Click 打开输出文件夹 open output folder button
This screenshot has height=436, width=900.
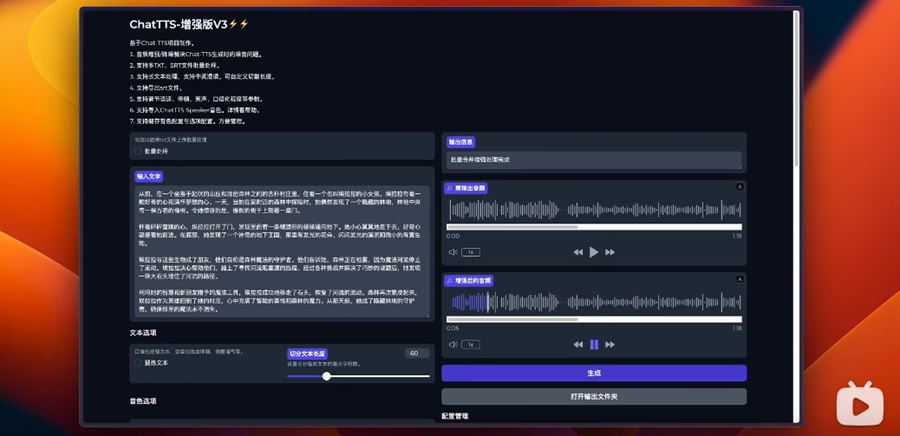(594, 396)
